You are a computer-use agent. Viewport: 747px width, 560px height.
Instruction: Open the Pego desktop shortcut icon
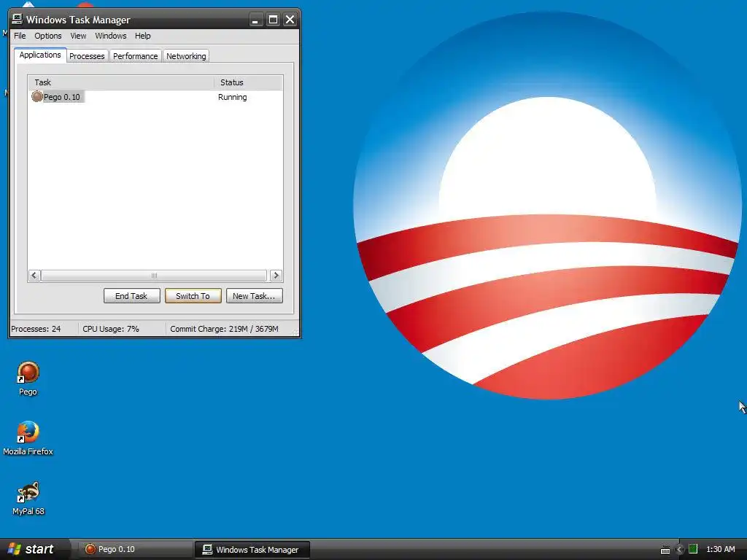(28, 373)
